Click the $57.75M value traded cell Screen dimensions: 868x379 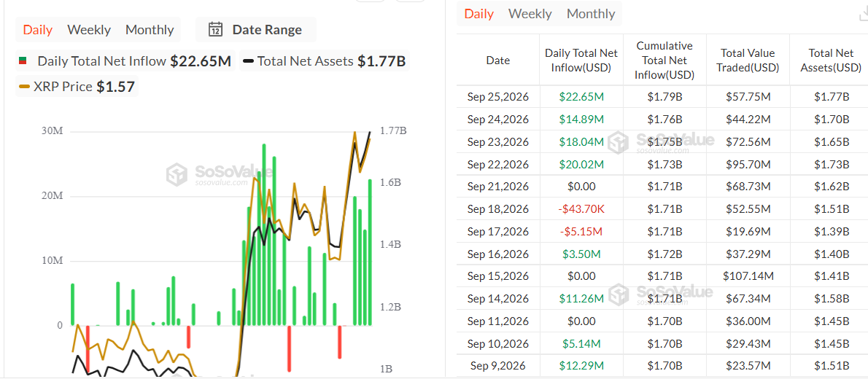click(748, 97)
